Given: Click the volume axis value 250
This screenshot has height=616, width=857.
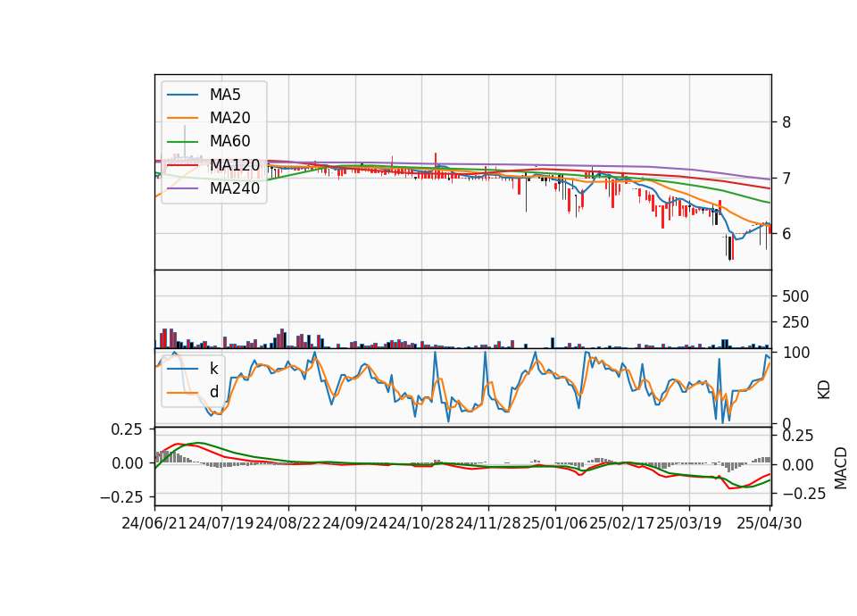Looking at the screenshot, I should (795, 322).
